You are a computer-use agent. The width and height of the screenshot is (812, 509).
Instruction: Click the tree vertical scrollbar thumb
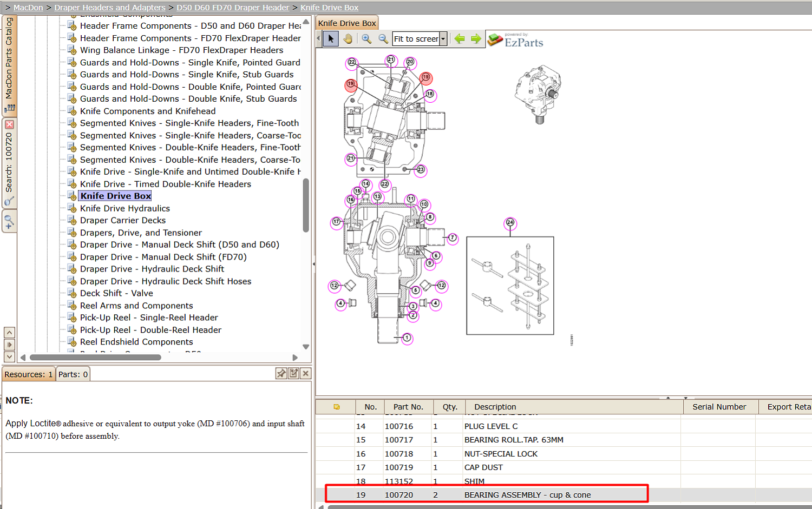[x=306, y=206]
